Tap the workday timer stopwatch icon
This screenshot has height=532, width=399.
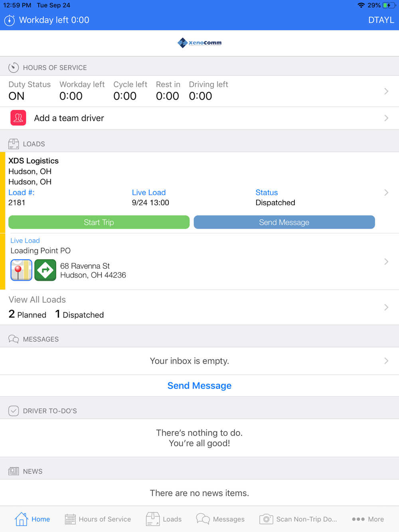click(10, 20)
